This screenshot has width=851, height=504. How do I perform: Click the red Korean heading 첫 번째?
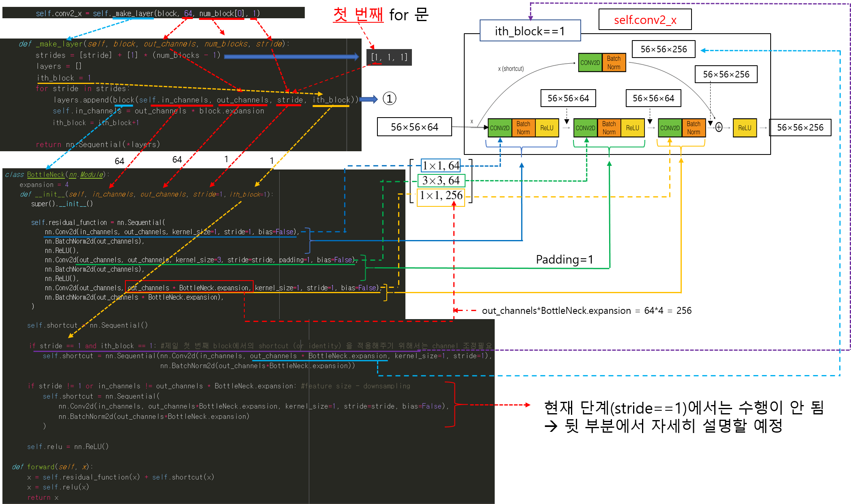pos(358,14)
